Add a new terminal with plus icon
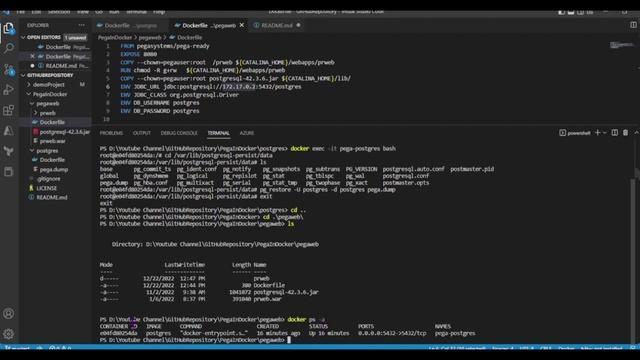Screen dimensions: 640x360 (x=598, y=133)
